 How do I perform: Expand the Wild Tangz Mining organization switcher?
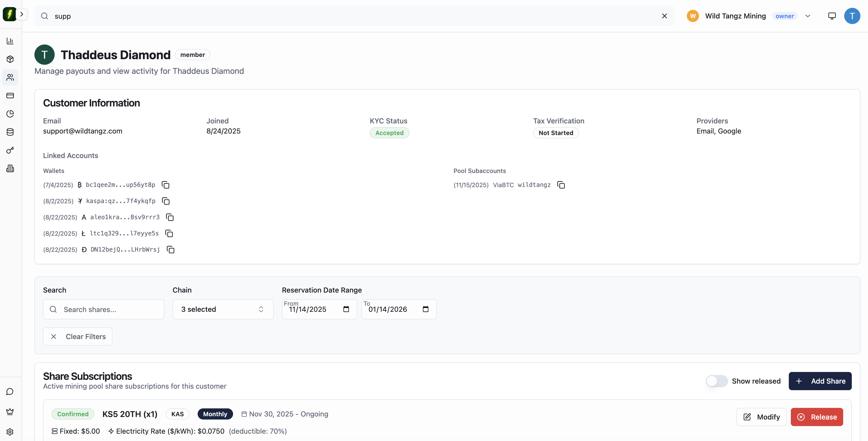(x=808, y=16)
